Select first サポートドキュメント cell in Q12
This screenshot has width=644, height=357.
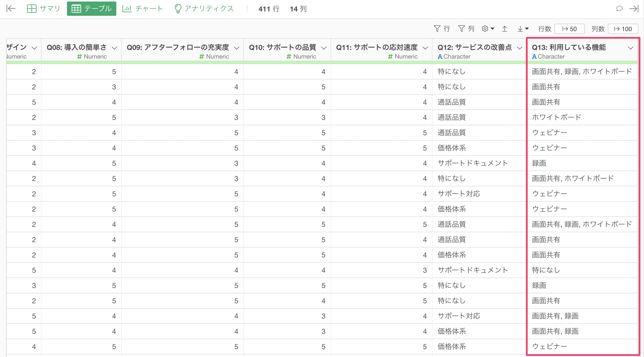(x=479, y=163)
